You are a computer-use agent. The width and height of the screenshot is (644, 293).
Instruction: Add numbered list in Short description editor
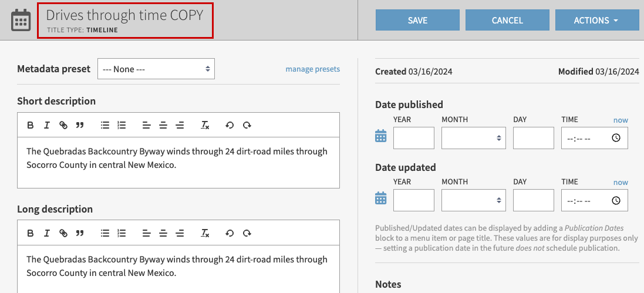(122, 125)
